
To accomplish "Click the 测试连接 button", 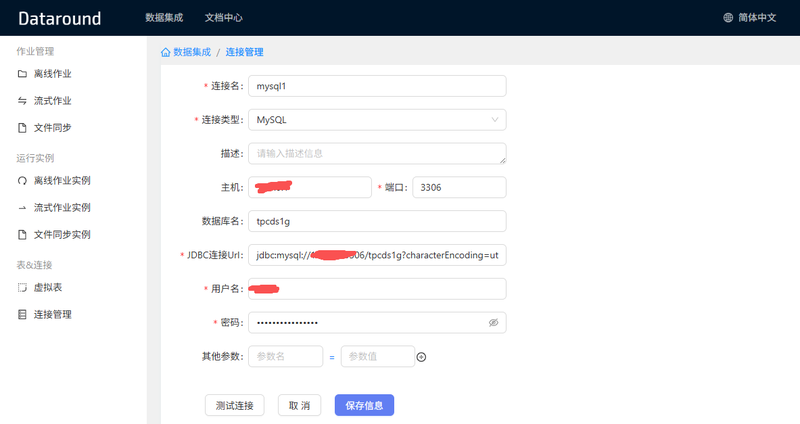I will 235,405.
